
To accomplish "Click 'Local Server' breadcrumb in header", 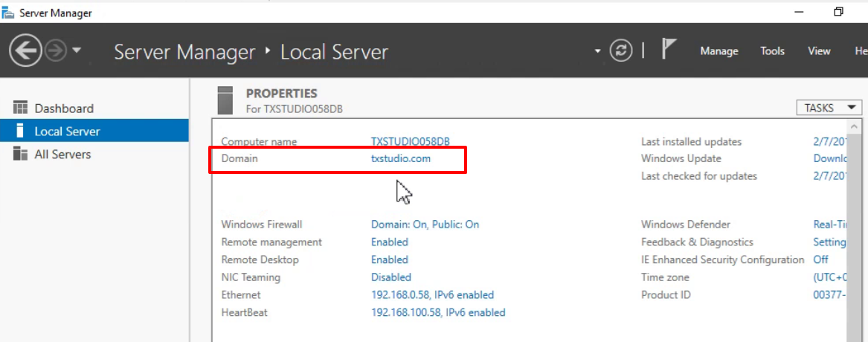I will [335, 52].
